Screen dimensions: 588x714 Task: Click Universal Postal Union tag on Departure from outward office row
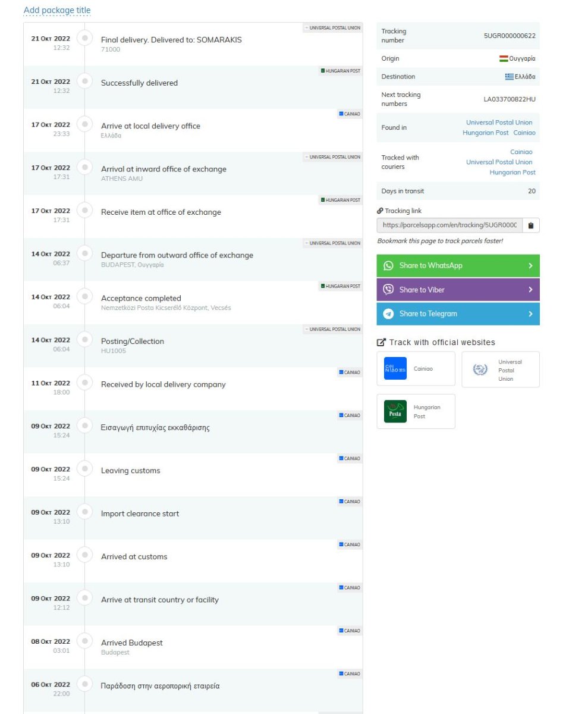(332, 243)
